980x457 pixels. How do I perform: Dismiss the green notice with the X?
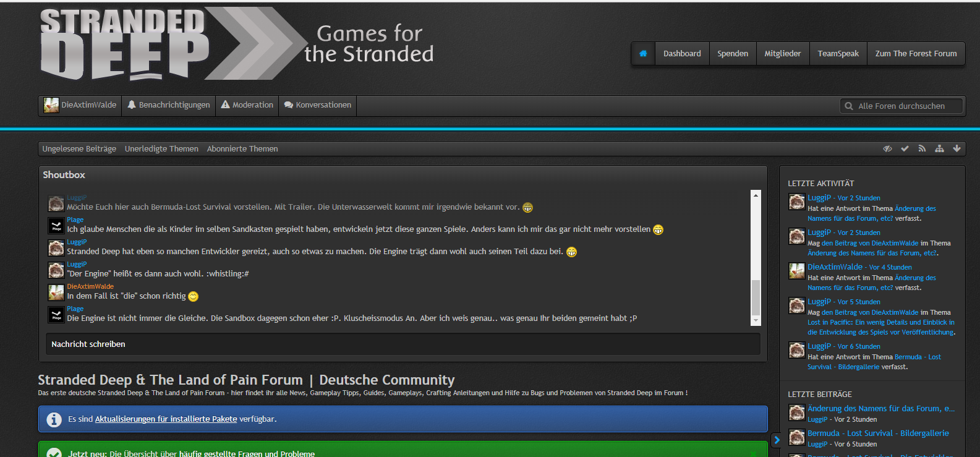click(753, 453)
